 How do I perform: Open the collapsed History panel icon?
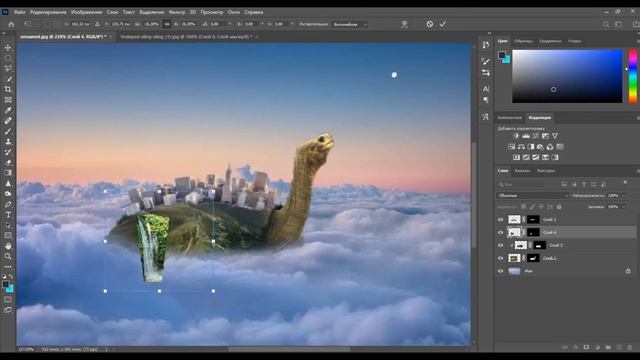(485, 45)
